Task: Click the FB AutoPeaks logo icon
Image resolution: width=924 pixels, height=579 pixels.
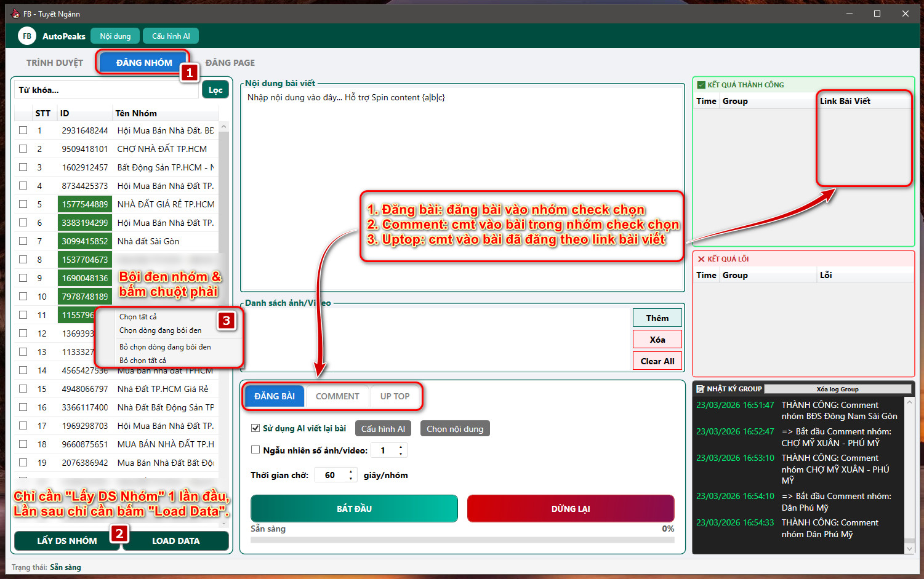Action: click(26, 36)
